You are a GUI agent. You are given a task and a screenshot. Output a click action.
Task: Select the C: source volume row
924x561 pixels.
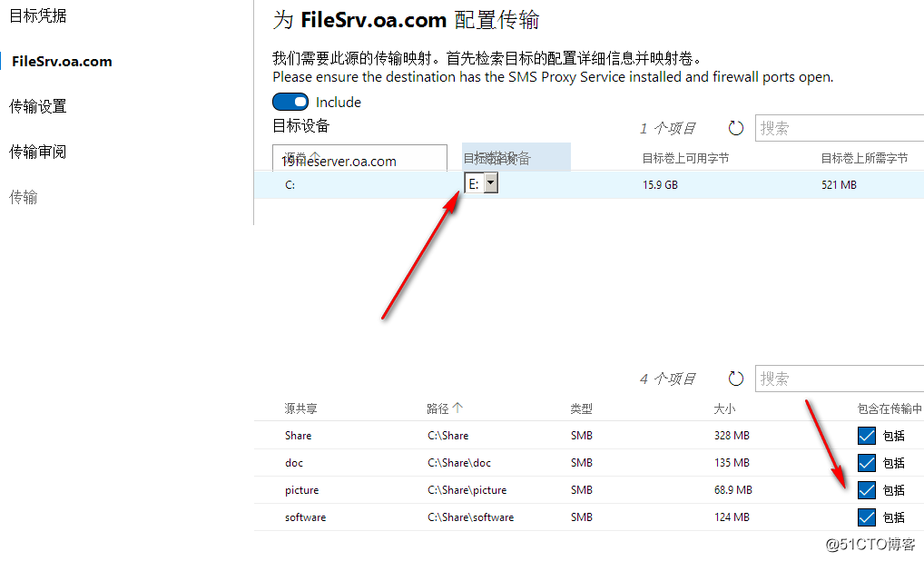[x=589, y=184]
